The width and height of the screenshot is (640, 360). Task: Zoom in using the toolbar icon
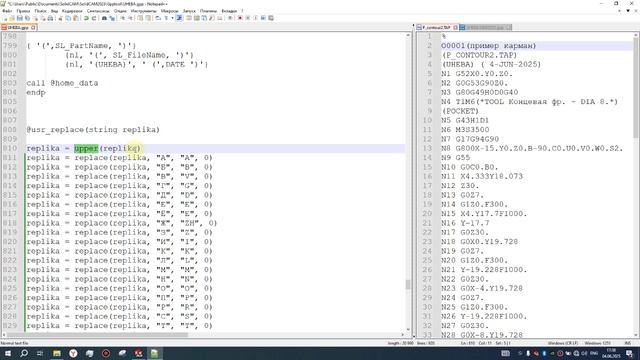(122, 18)
